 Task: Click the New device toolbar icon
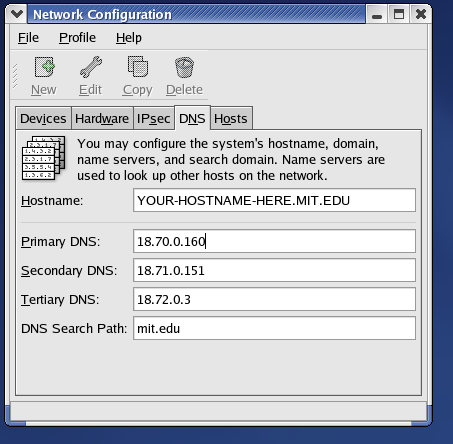click(44, 67)
